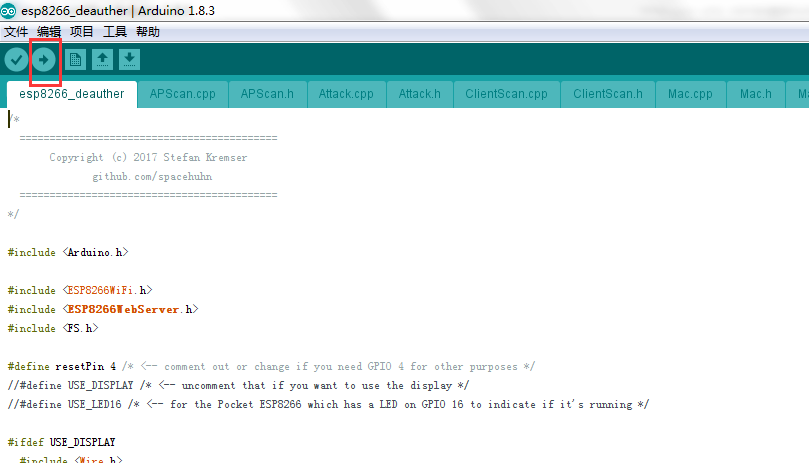
Task: Click the Arduino logo in title bar
Action: point(9,10)
